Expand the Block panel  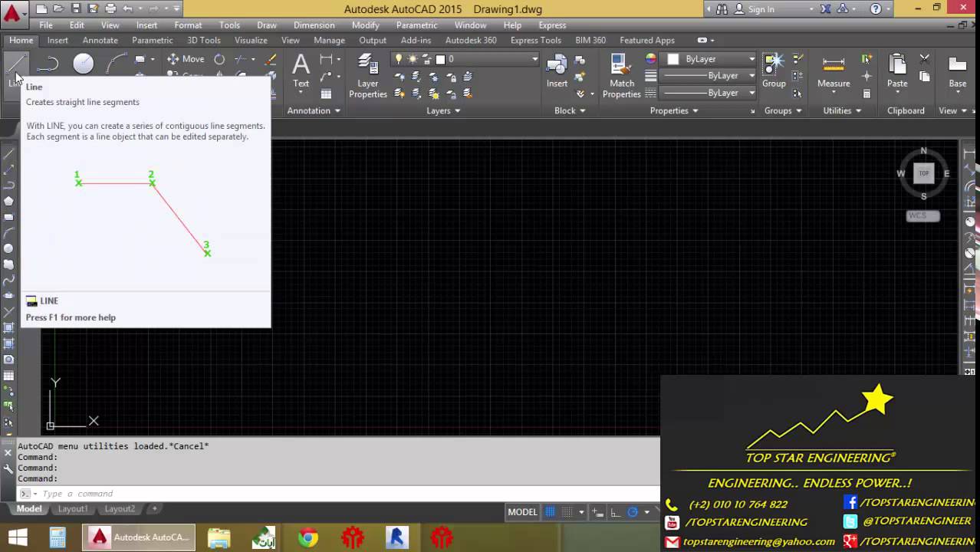click(570, 110)
